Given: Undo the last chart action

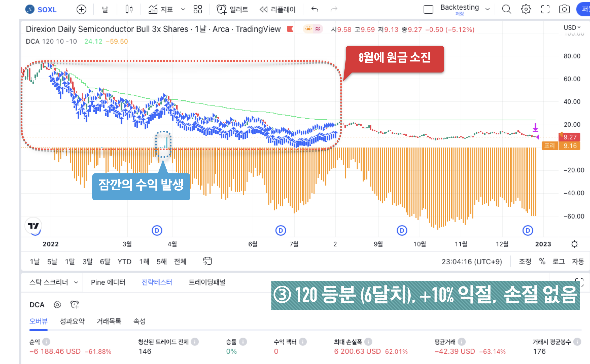Looking at the screenshot, I should [315, 9].
